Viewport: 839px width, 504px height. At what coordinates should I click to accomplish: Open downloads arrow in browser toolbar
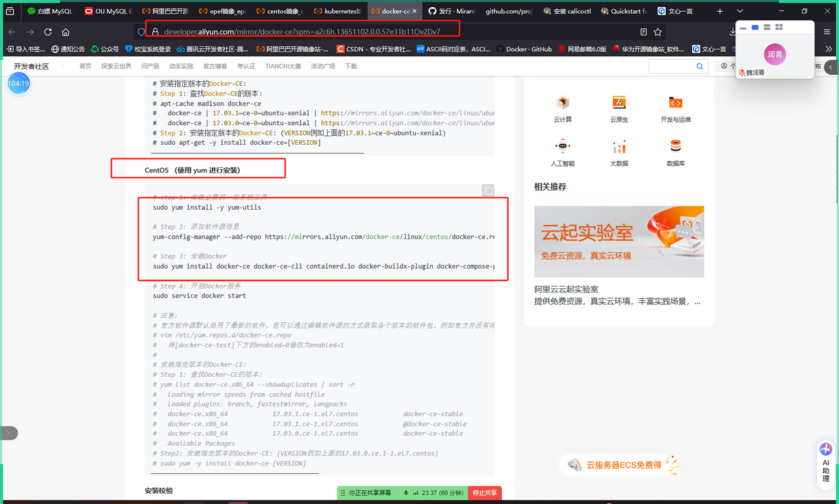point(733,31)
